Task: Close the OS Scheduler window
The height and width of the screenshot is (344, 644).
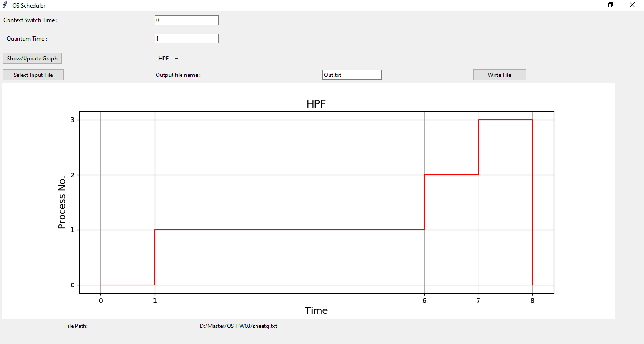Action: [x=632, y=5]
